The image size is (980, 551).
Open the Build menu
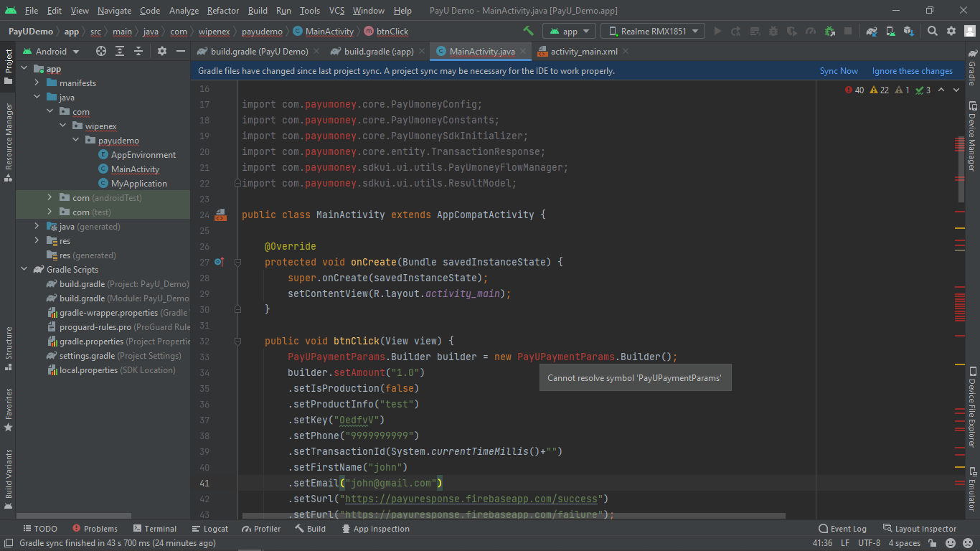point(258,11)
